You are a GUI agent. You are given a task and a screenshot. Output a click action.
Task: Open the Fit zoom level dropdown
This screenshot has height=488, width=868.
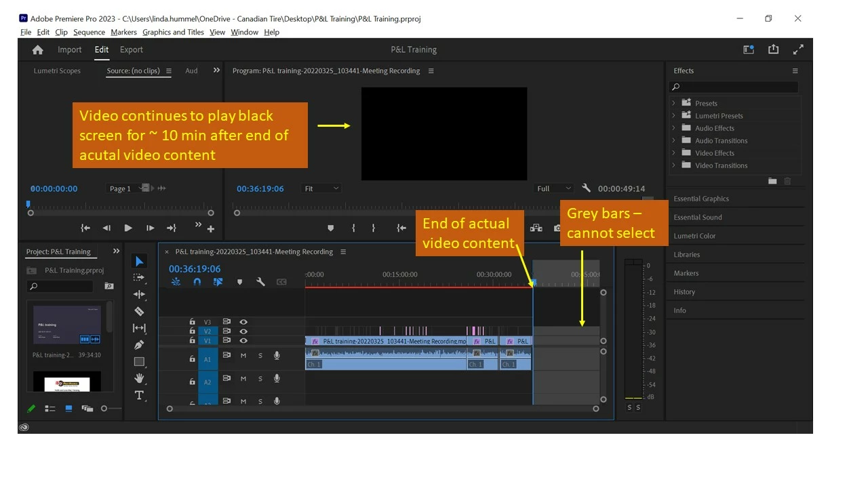(321, 188)
